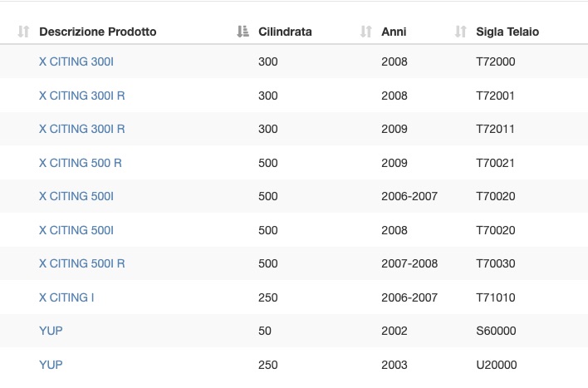Click the sort icon beside Cilindrata
Screen dimensions: 588x388
pos(243,32)
